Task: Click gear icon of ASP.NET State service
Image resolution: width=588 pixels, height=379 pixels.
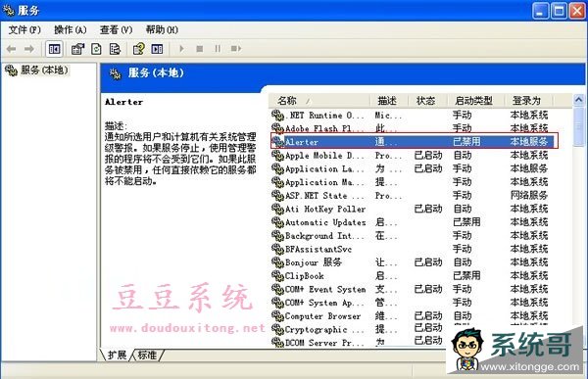Action: click(x=277, y=195)
